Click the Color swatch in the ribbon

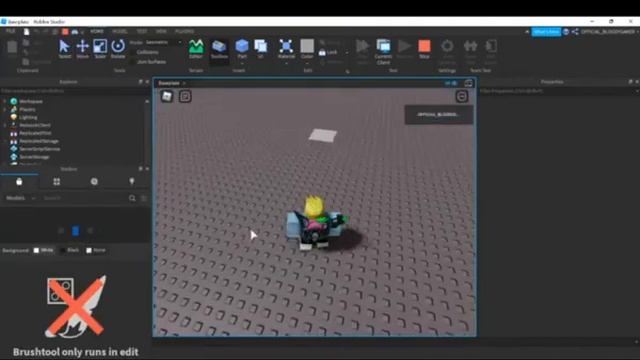[307, 46]
